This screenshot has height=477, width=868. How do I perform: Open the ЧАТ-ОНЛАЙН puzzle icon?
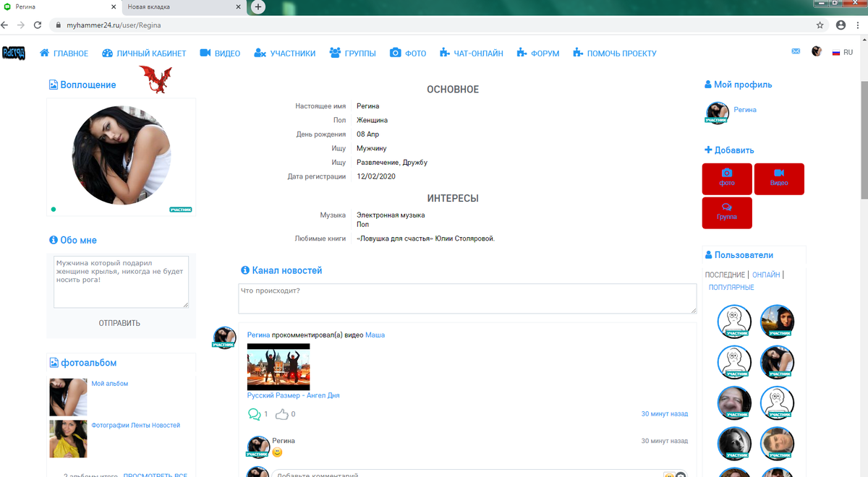[446, 53]
